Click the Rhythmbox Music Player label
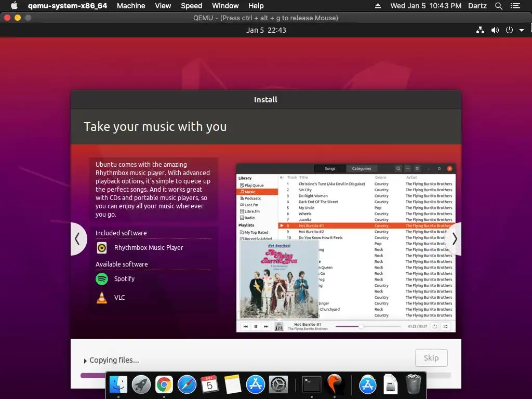Viewport: 532px width, 399px height. coord(149,248)
